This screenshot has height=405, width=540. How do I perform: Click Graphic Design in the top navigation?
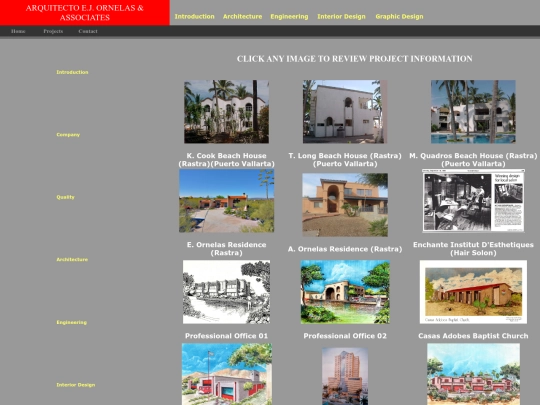(x=399, y=17)
